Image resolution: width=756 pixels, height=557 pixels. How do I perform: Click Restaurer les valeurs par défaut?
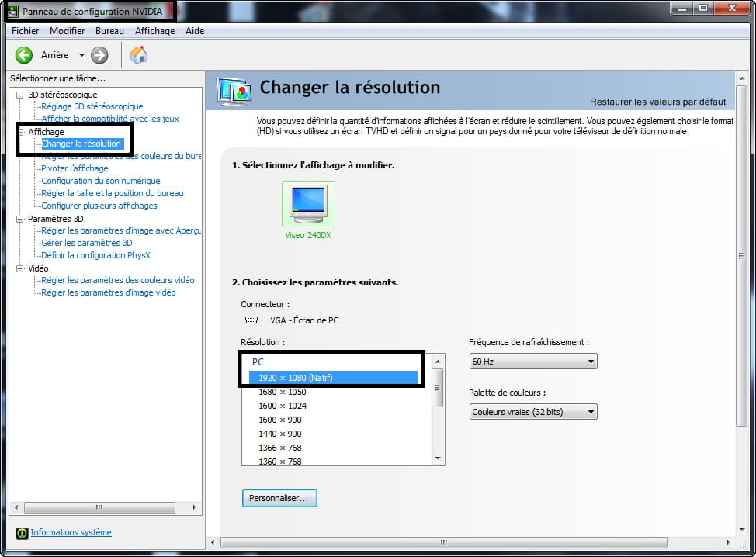click(657, 102)
